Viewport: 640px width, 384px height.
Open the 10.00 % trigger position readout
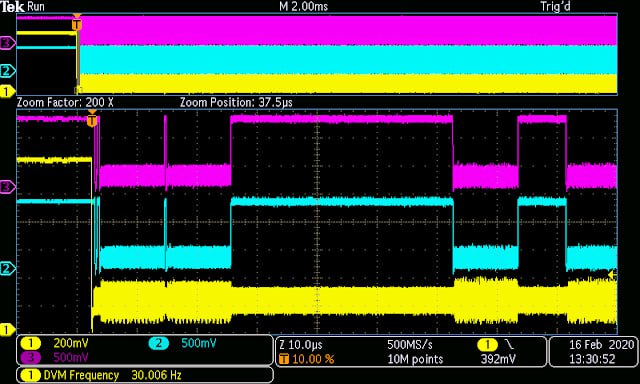point(307,360)
